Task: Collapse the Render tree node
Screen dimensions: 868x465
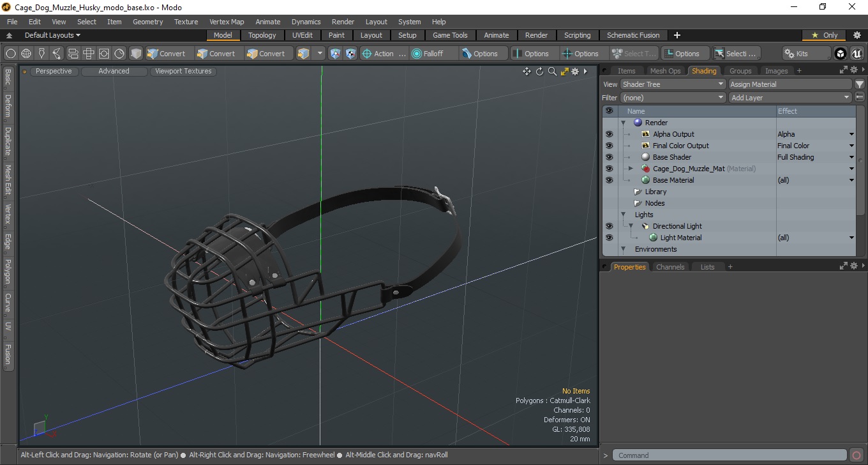Action: pos(623,123)
